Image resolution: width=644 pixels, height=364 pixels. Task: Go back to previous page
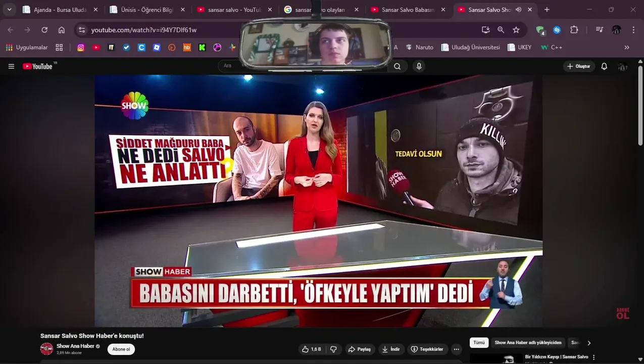(x=11, y=30)
